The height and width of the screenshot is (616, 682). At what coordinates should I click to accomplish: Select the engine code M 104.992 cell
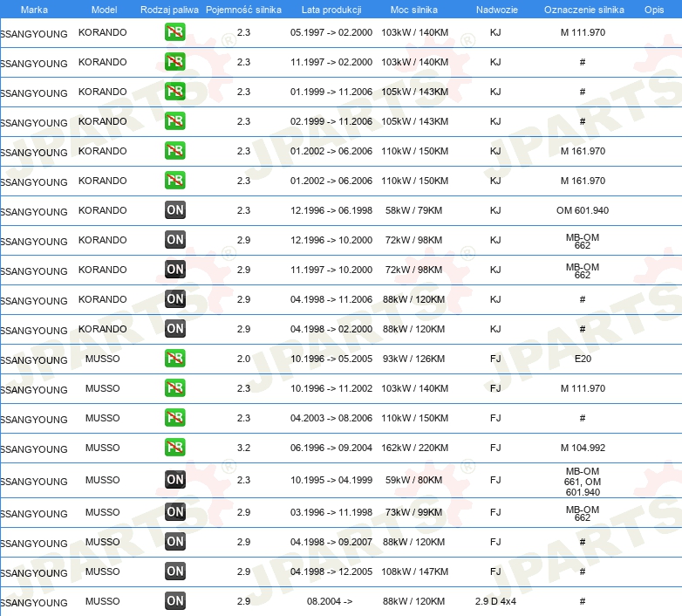[x=582, y=448]
